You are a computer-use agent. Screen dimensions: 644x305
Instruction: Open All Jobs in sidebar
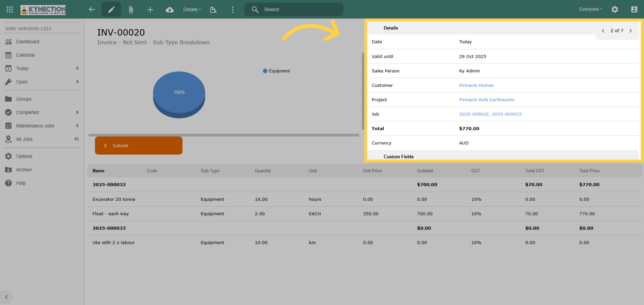click(x=42, y=139)
